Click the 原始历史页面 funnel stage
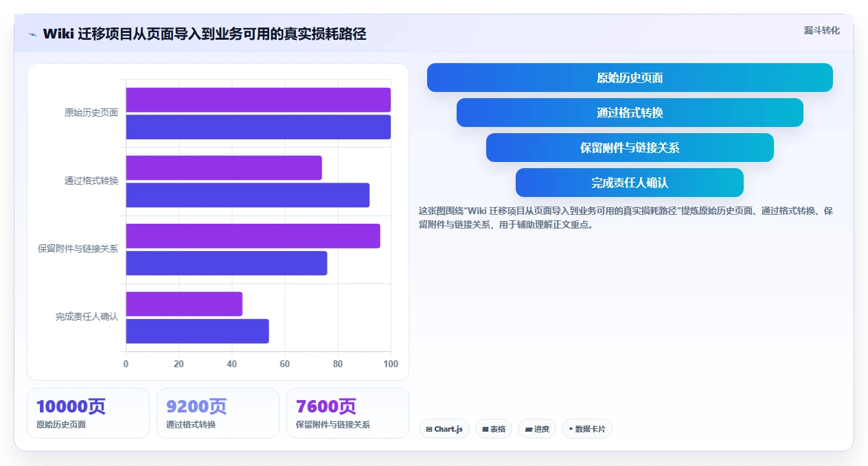This screenshot has width=868, height=466. click(630, 78)
